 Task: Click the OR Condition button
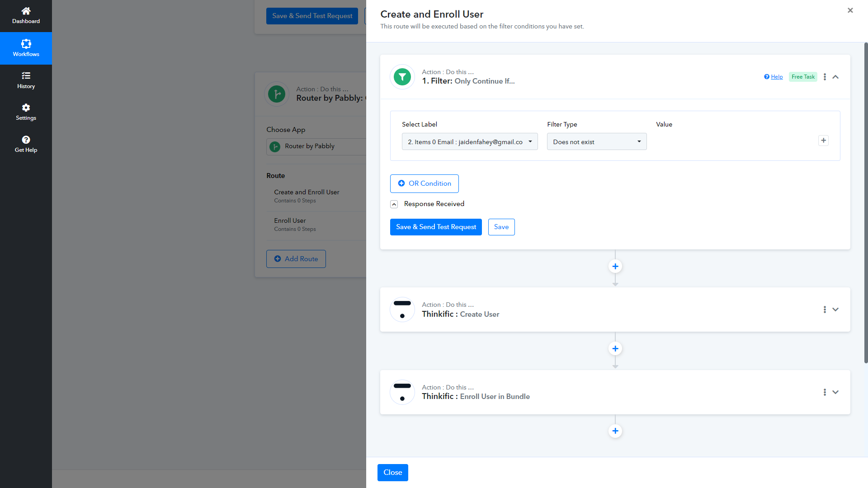424,183
